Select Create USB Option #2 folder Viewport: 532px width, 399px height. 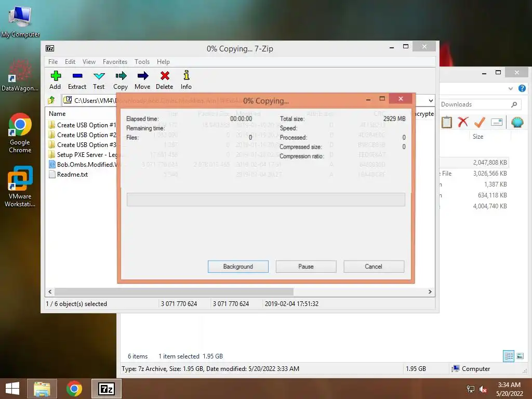pos(82,135)
